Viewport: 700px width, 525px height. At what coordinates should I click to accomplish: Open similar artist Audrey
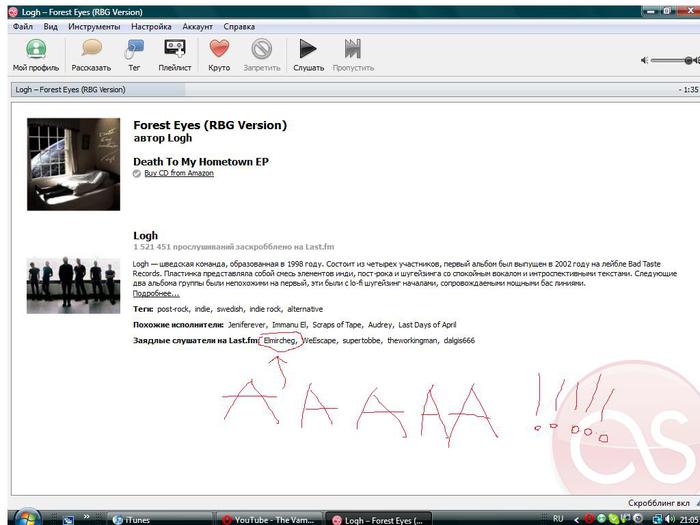point(380,325)
